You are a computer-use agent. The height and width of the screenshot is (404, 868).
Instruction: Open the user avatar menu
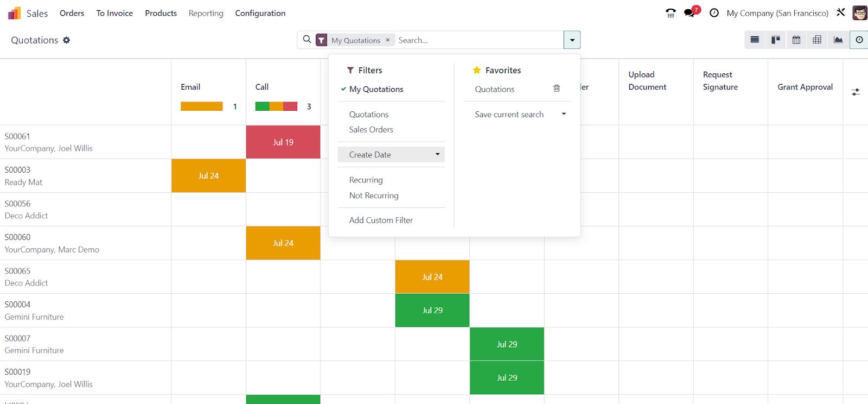click(860, 13)
